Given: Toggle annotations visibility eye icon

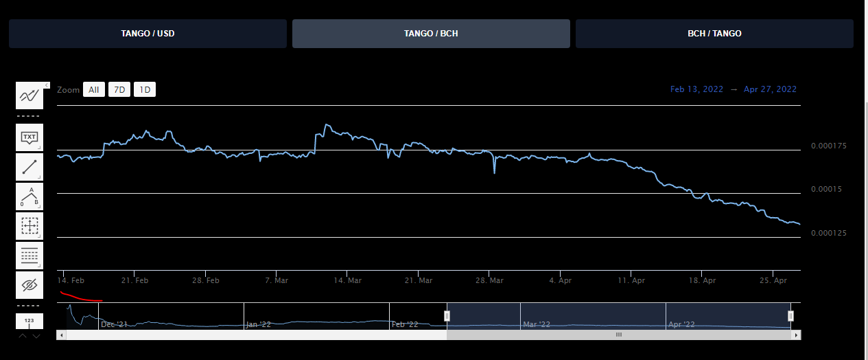Looking at the screenshot, I should click(x=30, y=285).
